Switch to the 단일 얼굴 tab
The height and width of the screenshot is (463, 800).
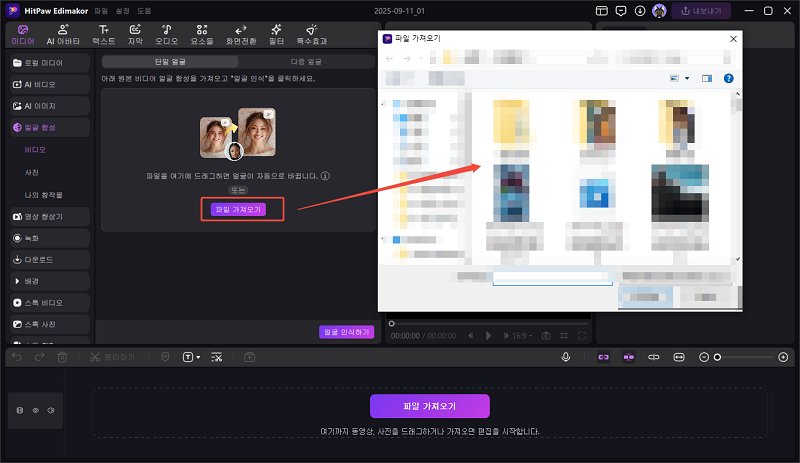170,62
